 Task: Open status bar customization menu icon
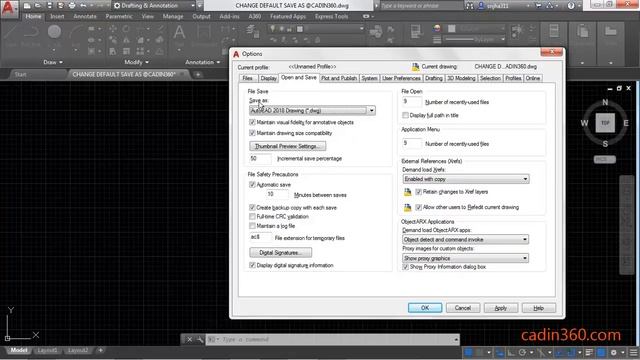tap(633, 352)
